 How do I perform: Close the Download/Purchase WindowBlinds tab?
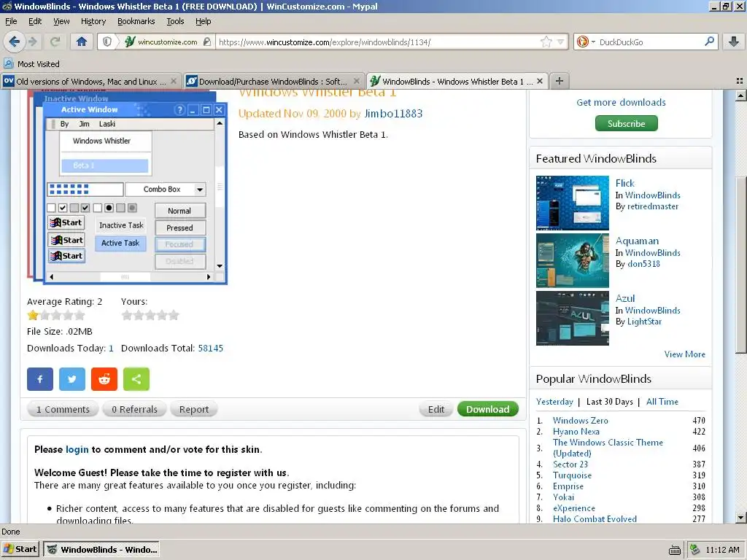click(x=356, y=82)
